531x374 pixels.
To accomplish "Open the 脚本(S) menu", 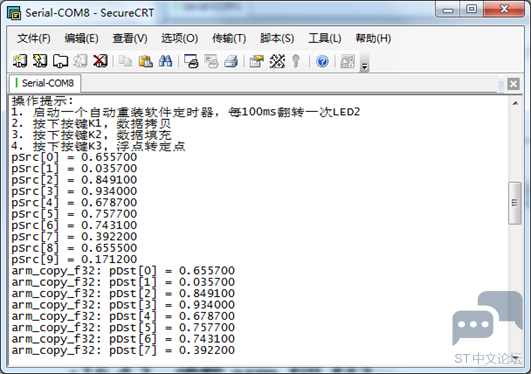I will tap(277, 38).
